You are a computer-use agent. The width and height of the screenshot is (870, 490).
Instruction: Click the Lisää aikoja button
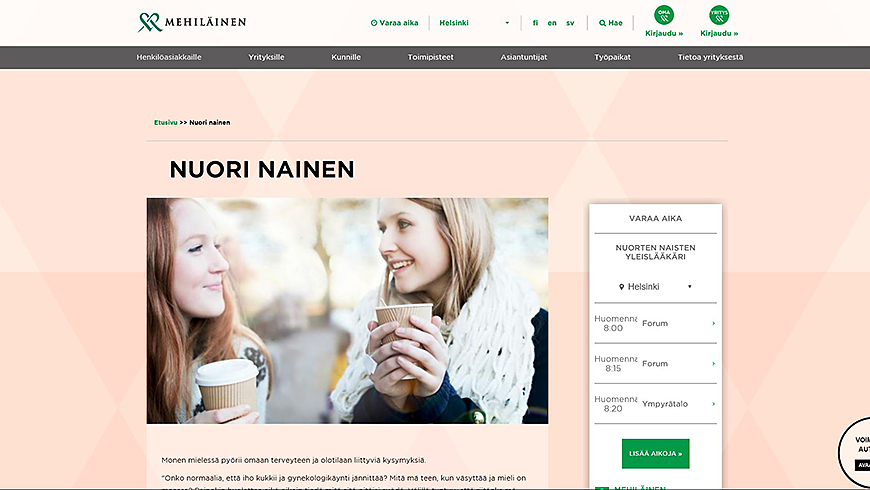pyautogui.click(x=655, y=453)
